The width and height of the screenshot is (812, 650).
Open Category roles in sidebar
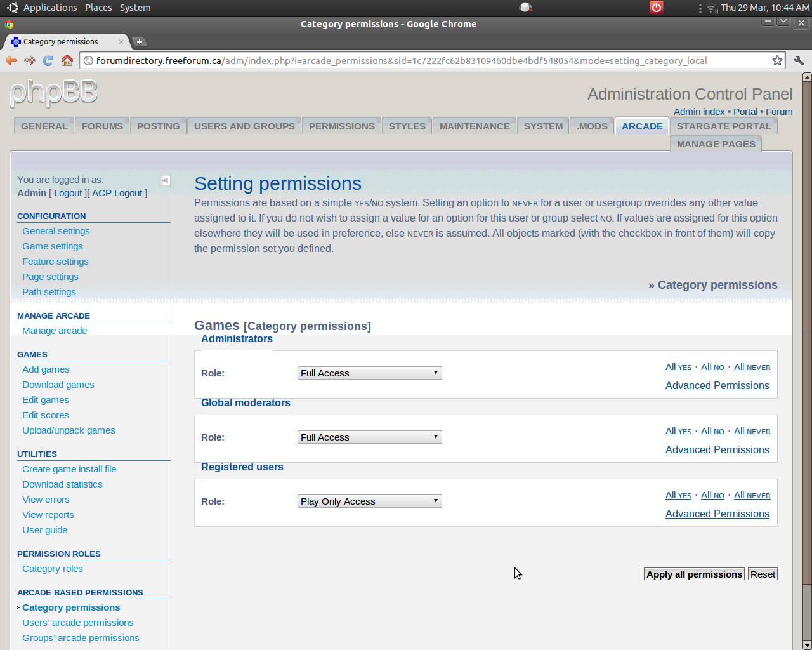(x=53, y=569)
